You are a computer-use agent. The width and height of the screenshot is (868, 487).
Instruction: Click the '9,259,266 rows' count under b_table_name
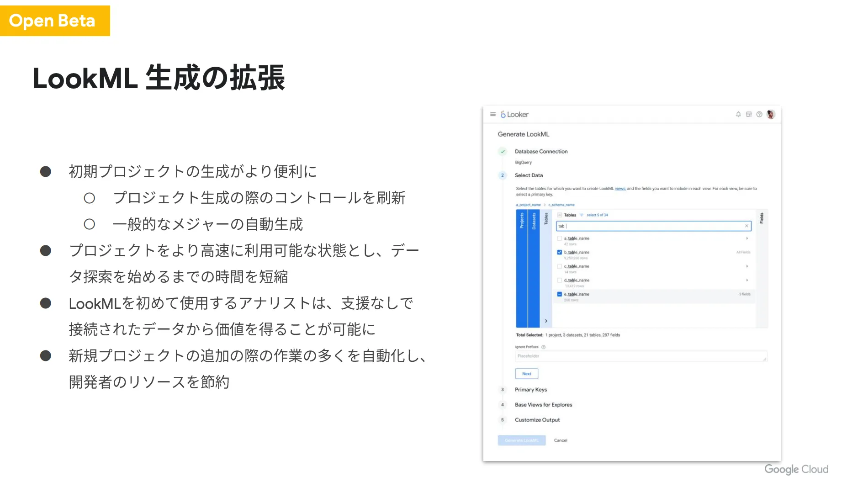point(576,258)
